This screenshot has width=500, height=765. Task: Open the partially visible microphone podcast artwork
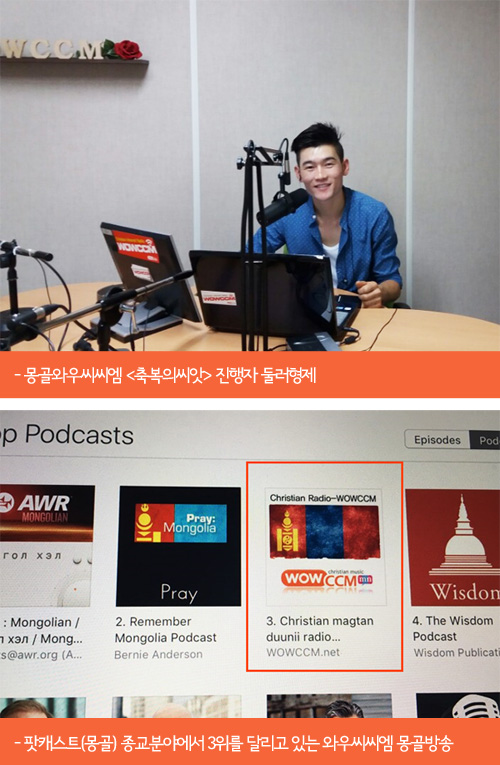pyautogui.click(x=458, y=705)
